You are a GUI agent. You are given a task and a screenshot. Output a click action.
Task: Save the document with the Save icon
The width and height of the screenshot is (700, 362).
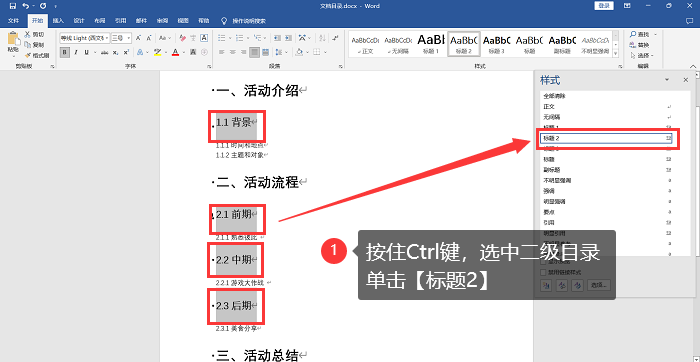[x=12, y=6]
